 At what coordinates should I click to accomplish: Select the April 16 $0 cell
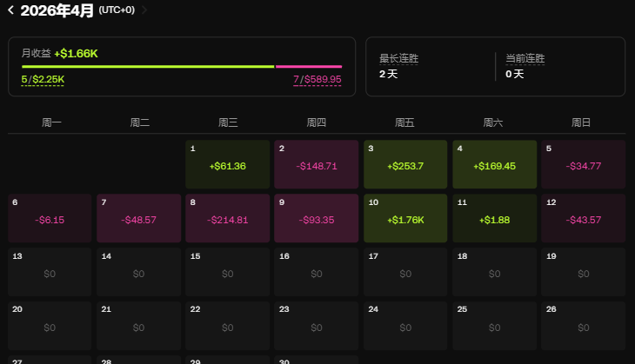[317, 272]
